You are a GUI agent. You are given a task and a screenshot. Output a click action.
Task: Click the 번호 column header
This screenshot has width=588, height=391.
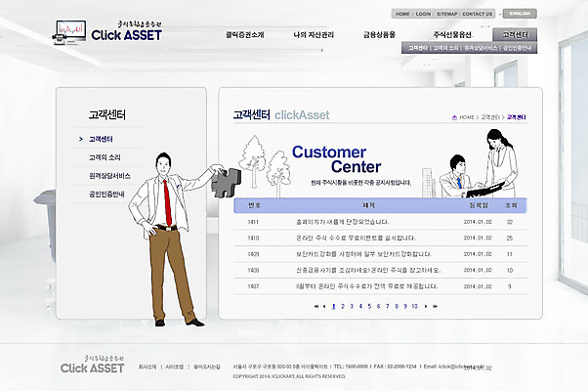point(254,205)
